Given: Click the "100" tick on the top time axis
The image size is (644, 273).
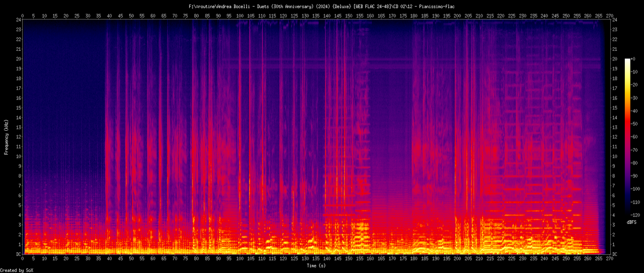Looking at the screenshot, I should [240, 15].
